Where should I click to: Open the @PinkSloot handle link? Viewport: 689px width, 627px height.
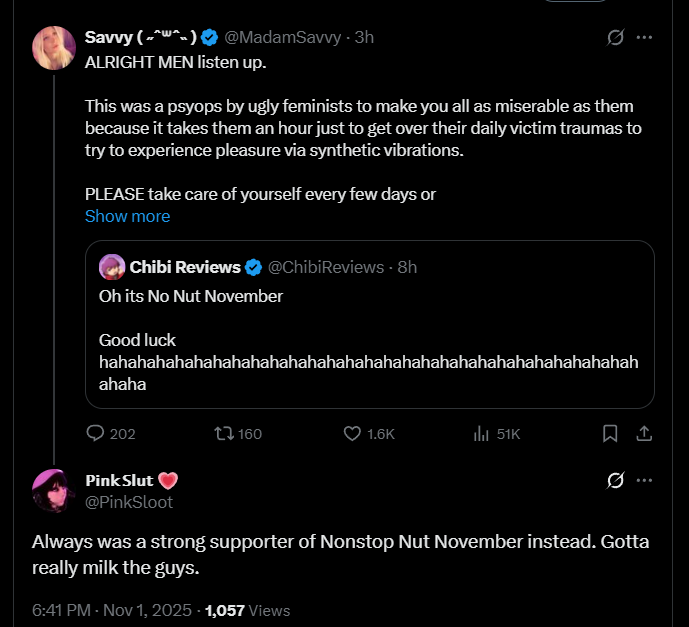point(129,502)
